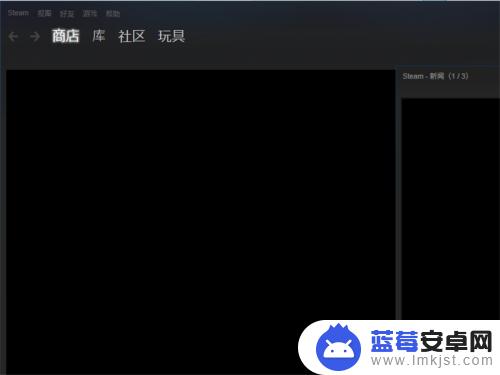Select the 玩具 tab
500x375 pixels.
[x=171, y=36]
